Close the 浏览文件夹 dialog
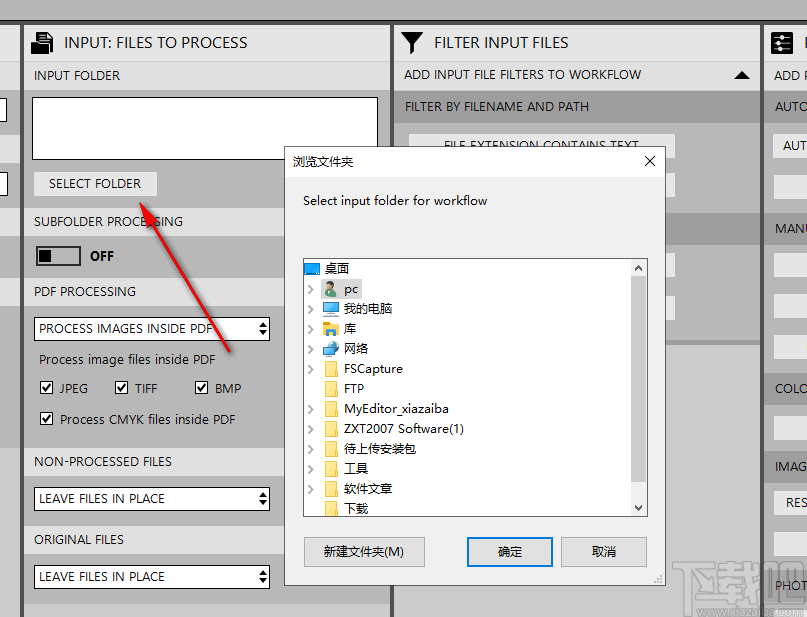 pyautogui.click(x=650, y=162)
